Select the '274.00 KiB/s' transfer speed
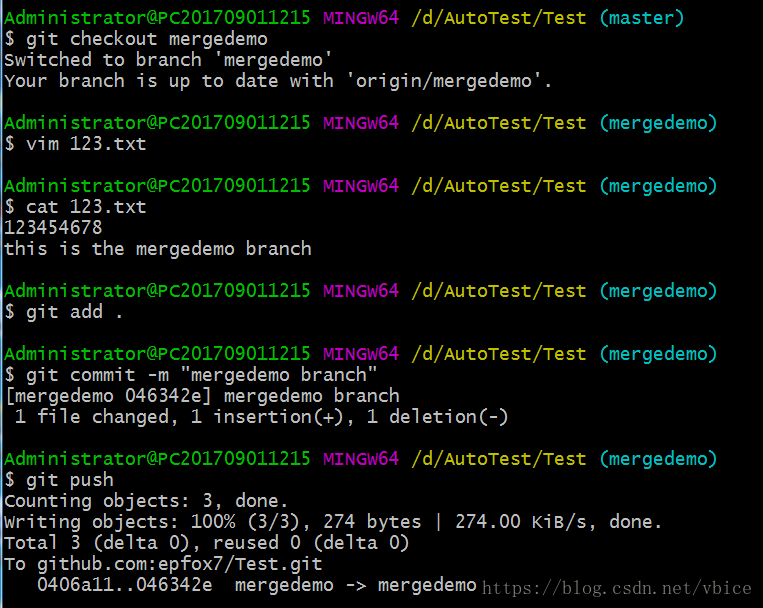 pos(521,522)
